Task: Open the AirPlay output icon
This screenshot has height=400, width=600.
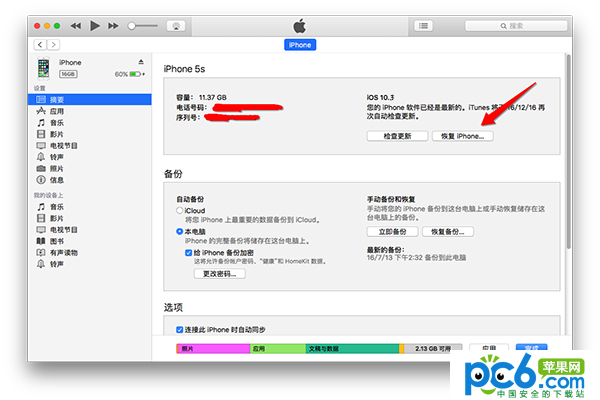Action: click(175, 24)
